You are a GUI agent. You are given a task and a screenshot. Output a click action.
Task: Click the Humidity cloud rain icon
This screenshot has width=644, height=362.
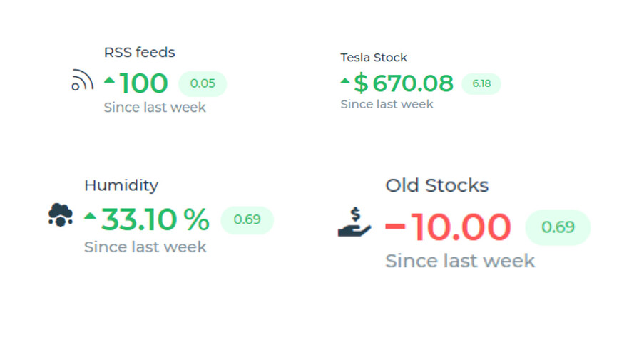click(61, 214)
